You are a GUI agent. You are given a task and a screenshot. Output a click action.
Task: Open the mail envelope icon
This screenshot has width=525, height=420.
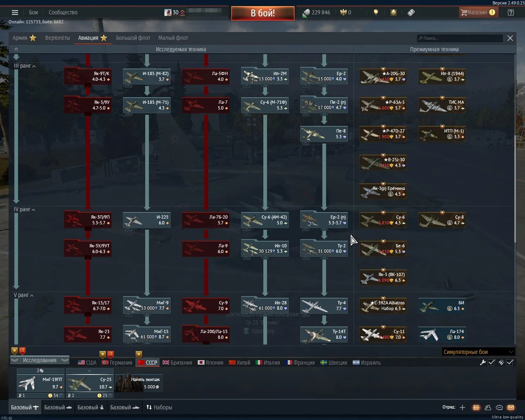(x=511, y=407)
